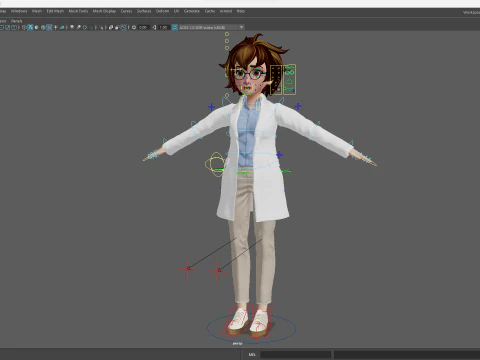Open the Mesh Display menu
The image size is (480, 360).
pos(104,11)
